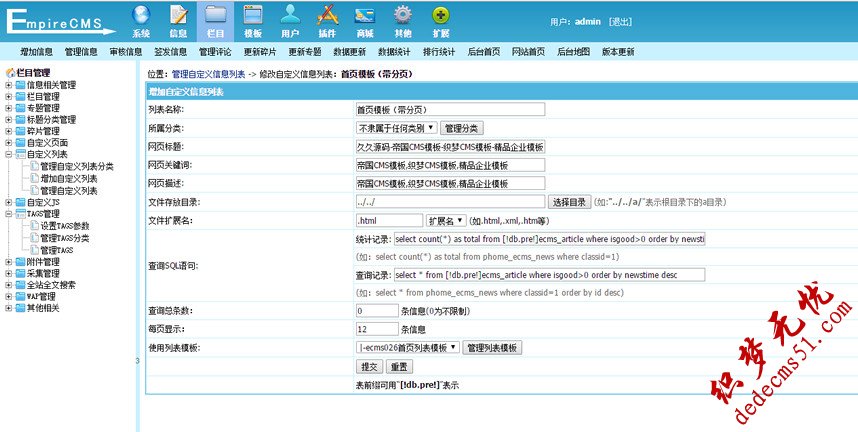Open the 其他 gear icon
The width and height of the screenshot is (858, 432).
[403, 15]
